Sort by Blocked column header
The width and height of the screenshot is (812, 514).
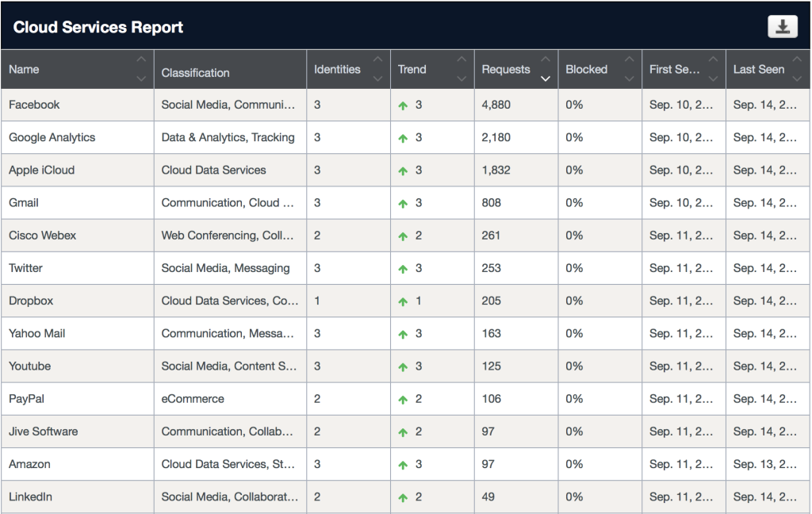tap(586, 70)
